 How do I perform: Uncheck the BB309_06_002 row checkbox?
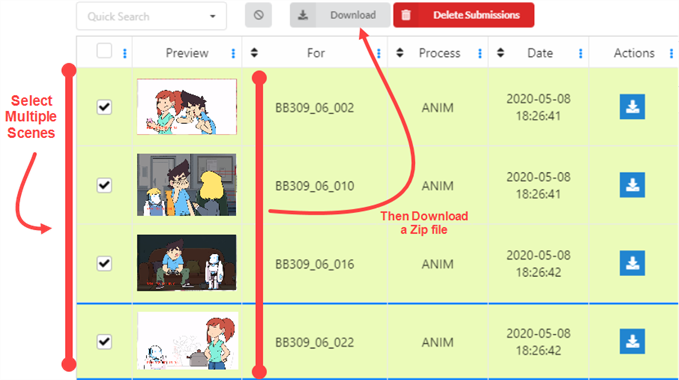104,107
